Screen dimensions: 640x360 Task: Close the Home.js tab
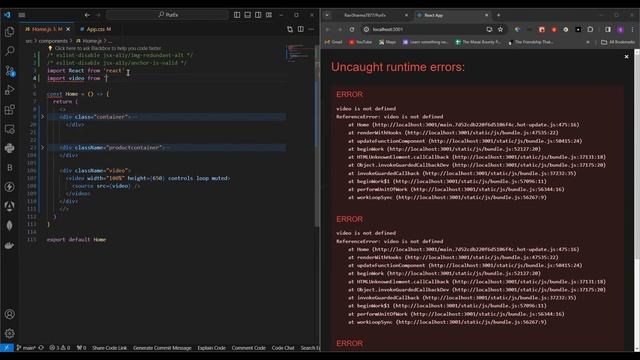click(68, 29)
